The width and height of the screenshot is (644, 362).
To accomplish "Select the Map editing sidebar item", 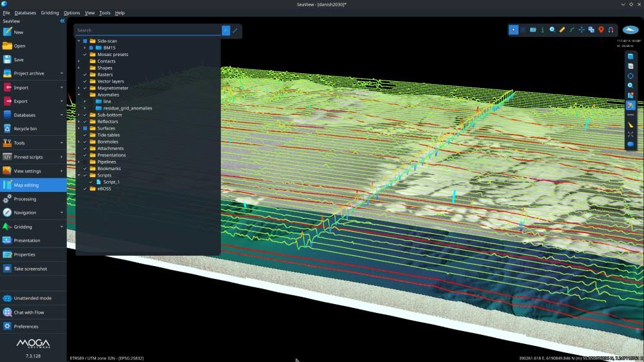I will pyautogui.click(x=33, y=185).
